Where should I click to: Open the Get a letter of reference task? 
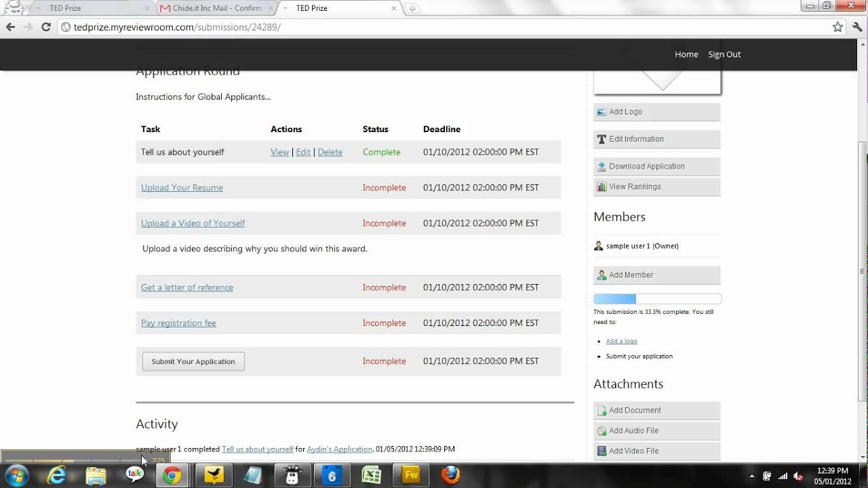tap(187, 287)
